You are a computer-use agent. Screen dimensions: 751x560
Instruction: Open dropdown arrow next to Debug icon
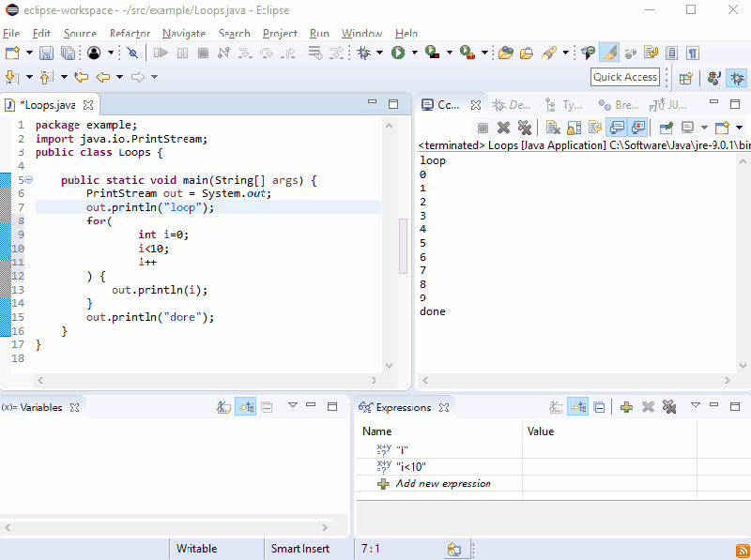tap(380, 53)
